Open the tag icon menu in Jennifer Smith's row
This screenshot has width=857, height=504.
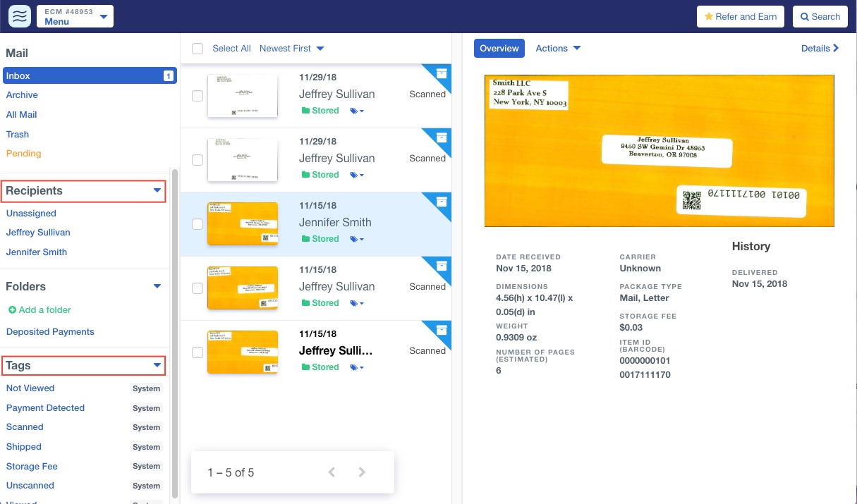click(x=357, y=239)
